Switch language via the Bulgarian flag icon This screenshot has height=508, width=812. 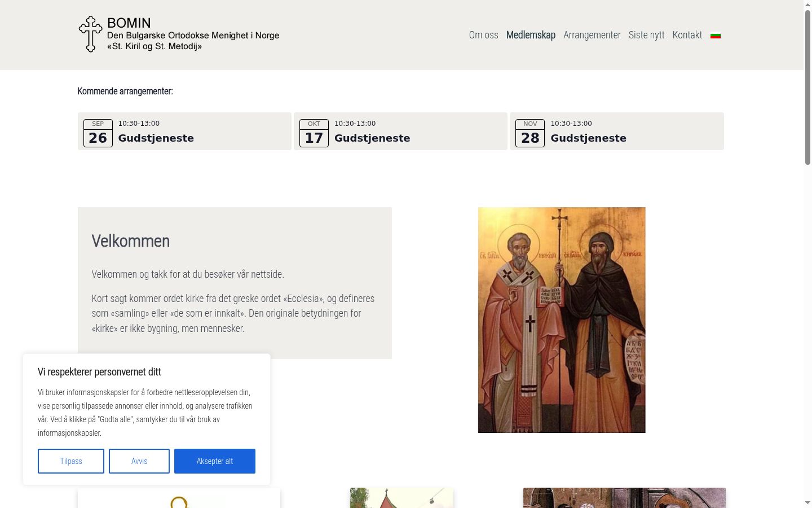click(x=716, y=35)
